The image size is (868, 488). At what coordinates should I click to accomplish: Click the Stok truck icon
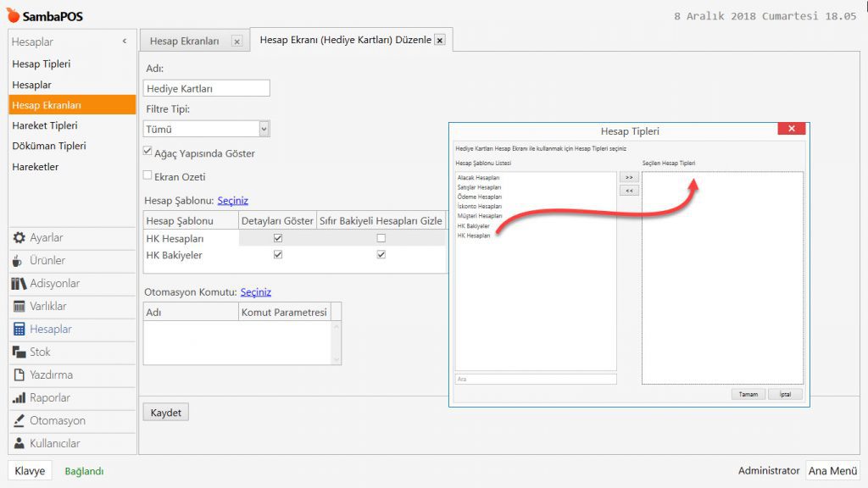(x=19, y=352)
